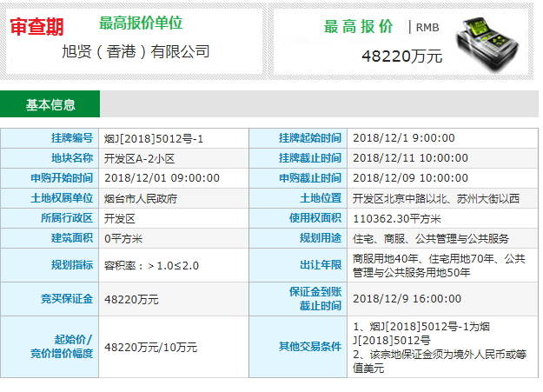Select value 48220万元/10万元

pos(150,348)
